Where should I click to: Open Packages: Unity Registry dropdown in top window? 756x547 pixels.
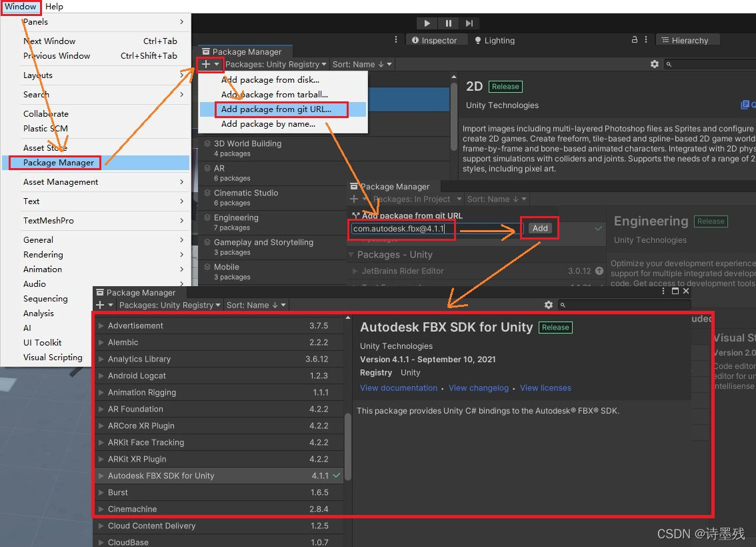[x=276, y=64]
